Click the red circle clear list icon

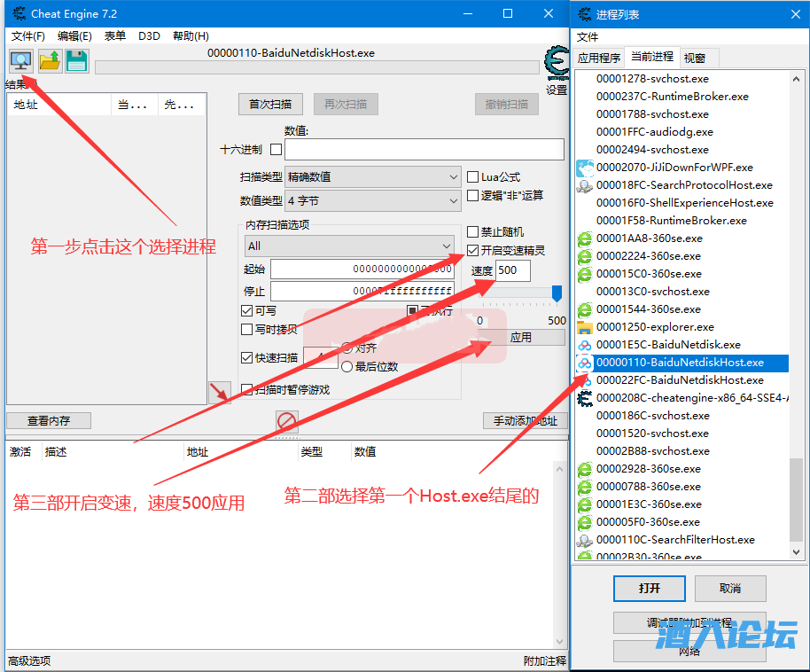287,421
